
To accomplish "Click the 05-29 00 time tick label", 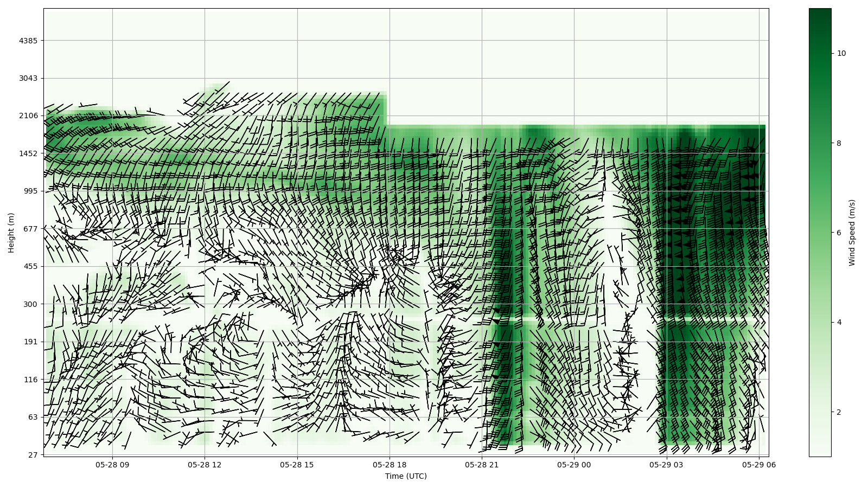I will [x=574, y=465].
